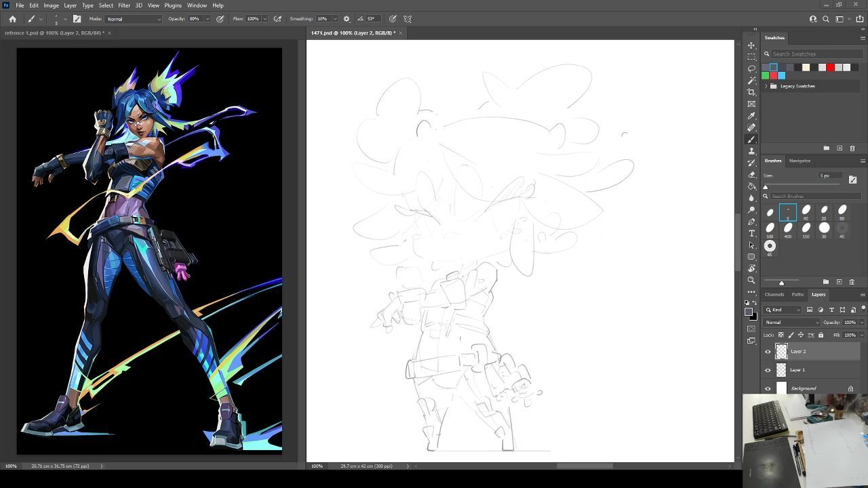
Task: Open the Swatches panel menu
Action: [x=863, y=38]
